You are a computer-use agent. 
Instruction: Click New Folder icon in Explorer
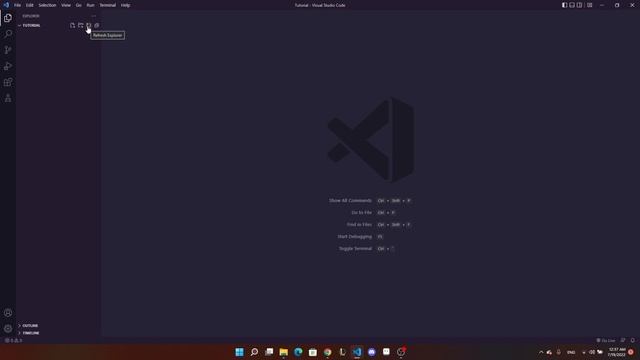(x=81, y=25)
